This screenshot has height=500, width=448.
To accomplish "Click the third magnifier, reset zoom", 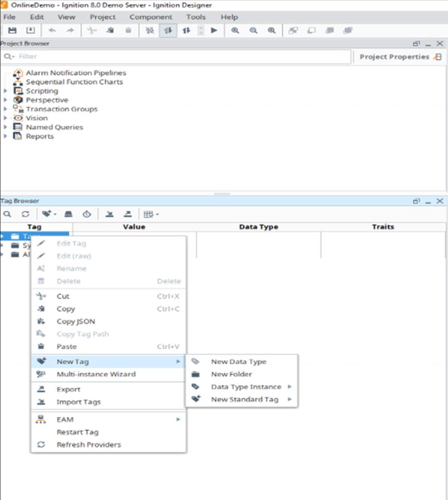I will tap(271, 30).
